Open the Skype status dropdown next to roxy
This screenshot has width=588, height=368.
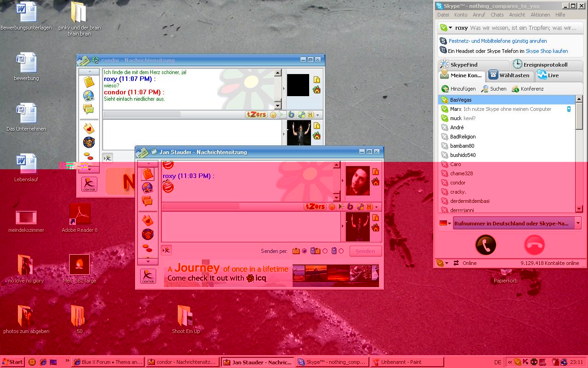tap(450, 28)
